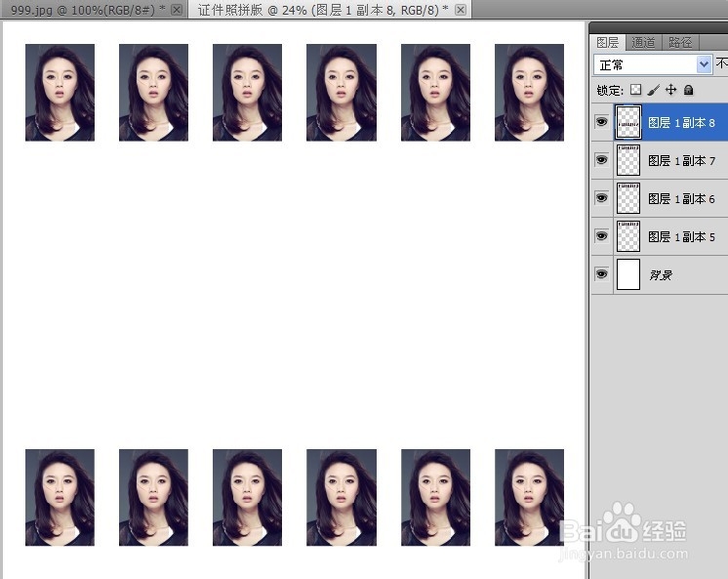The image size is (728, 579).
Task: Switch to the 999.jpg document tab
Action: [x=88, y=10]
